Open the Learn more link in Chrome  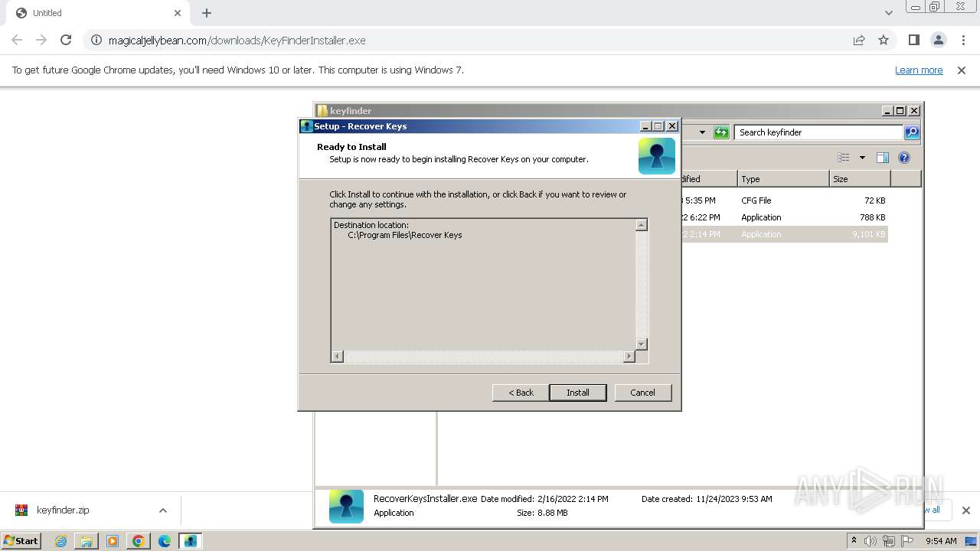click(919, 70)
